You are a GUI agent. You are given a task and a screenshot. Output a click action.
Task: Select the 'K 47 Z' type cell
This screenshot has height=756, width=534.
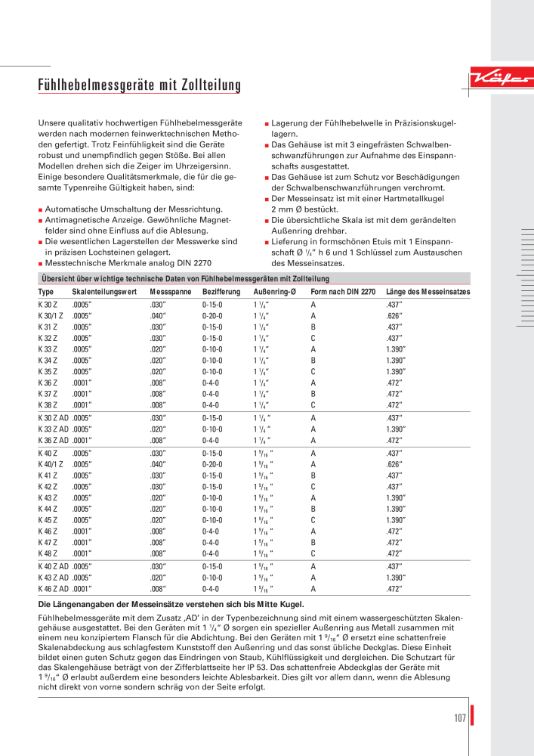(48, 542)
